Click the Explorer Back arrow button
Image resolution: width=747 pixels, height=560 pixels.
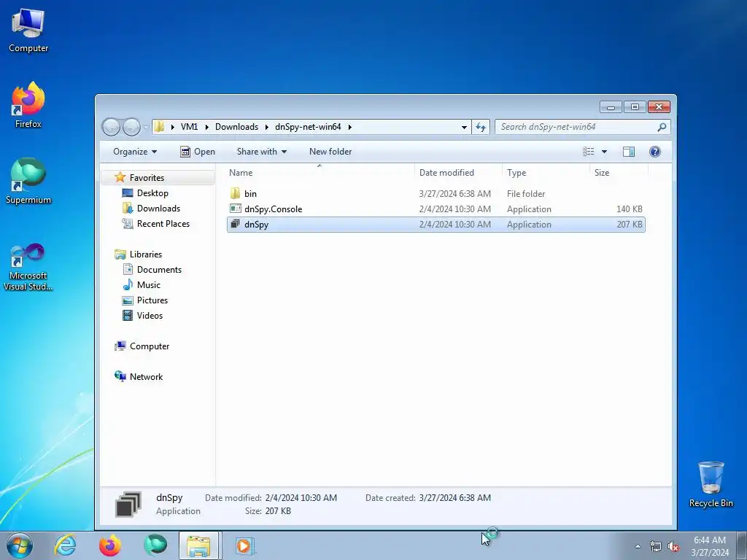[x=111, y=127]
